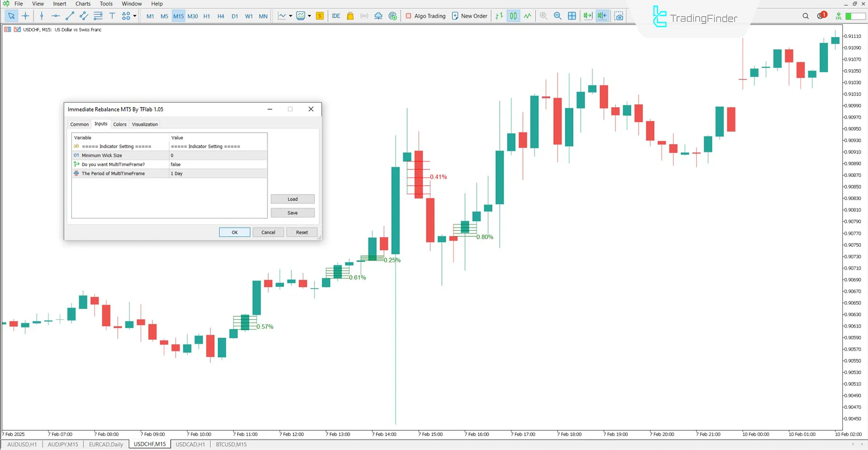
Task: Select the Text annotation tool
Action: coord(112,16)
